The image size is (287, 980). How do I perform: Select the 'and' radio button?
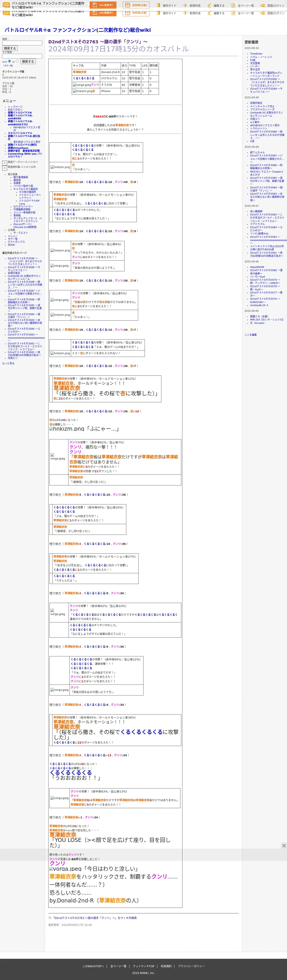[x=10, y=61]
